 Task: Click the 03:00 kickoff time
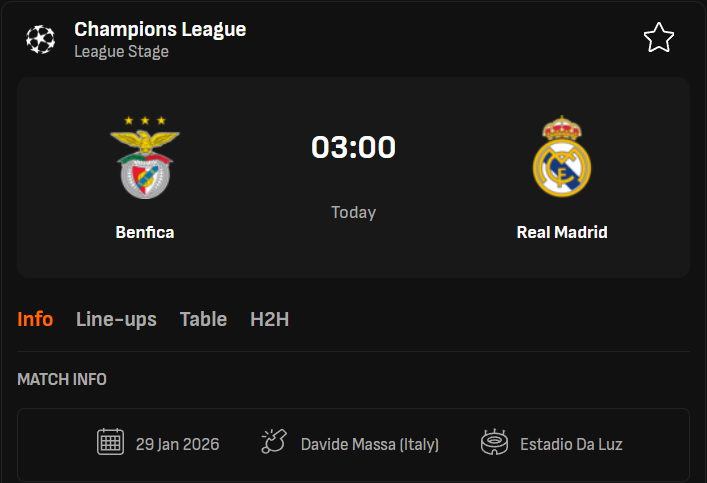[x=353, y=147]
